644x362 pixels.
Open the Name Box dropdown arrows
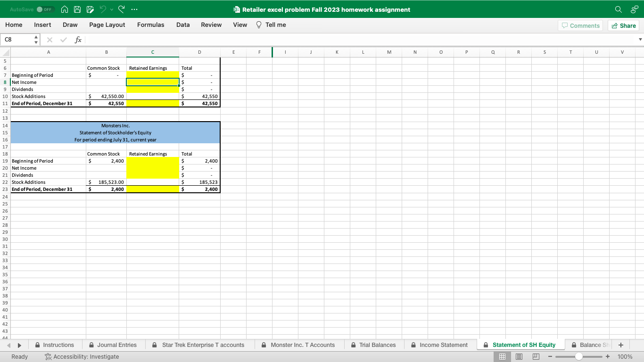(x=36, y=40)
